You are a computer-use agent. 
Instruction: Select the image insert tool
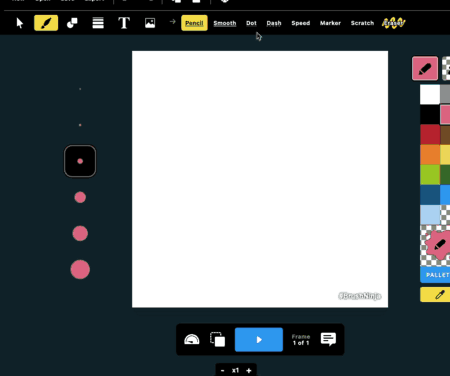click(x=150, y=23)
